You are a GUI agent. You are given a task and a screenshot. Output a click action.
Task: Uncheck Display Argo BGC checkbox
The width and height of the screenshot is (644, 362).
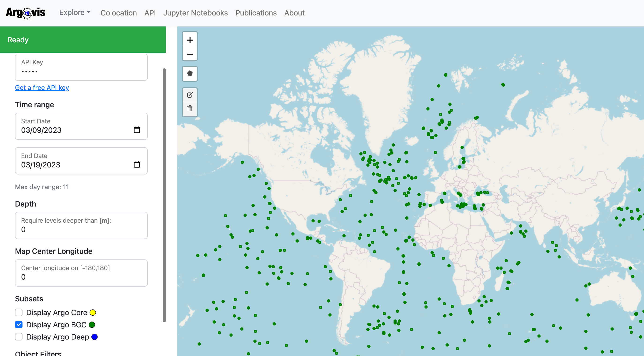click(x=19, y=325)
